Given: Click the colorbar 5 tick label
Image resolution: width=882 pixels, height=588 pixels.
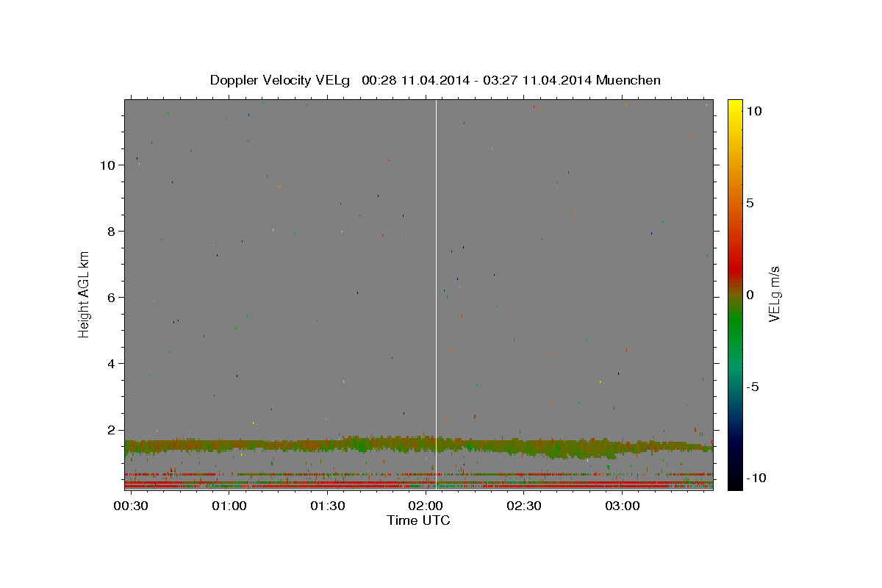Looking at the screenshot, I should pos(750,203).
